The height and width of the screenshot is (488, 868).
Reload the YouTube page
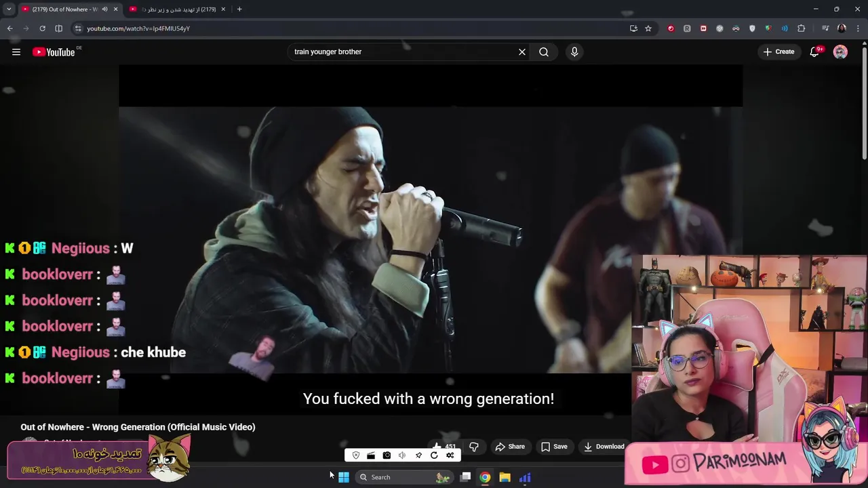(42, 28)
